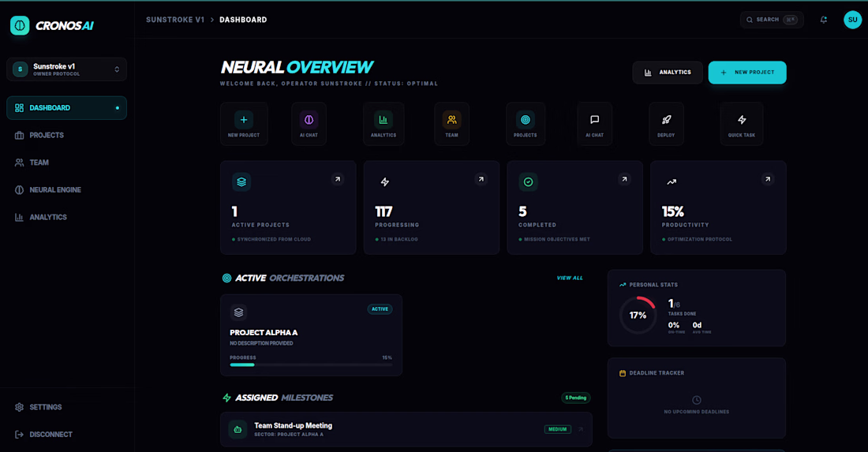Click the Cronos AI brain logo icon
Viewport: 868px width, 452px height.
[x=20, y=25]
